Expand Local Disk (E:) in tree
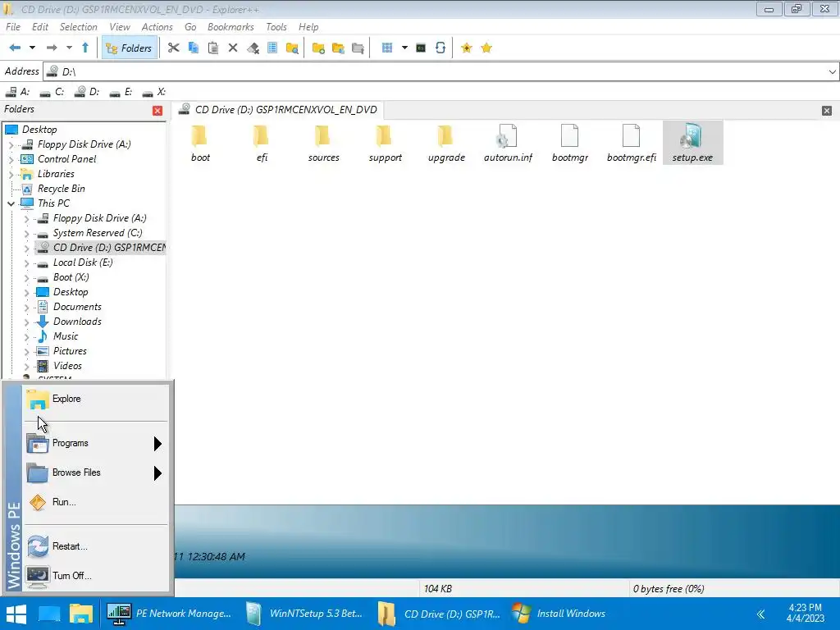Image resolution: width=840 pixels, height=630 pixels. pos(26,263)
